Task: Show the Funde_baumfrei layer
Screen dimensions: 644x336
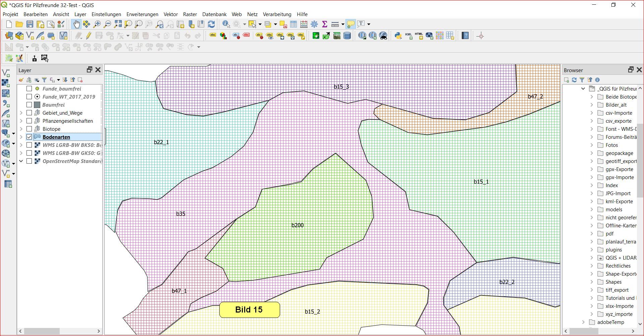Action: tap(29, 89)
